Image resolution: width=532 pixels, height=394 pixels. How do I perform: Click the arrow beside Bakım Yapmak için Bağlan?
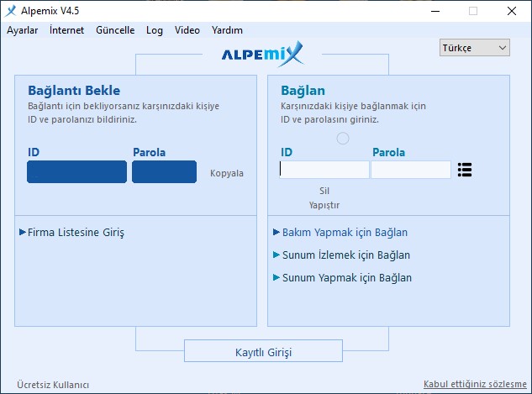pyautogui.click(x=277, y=232)
